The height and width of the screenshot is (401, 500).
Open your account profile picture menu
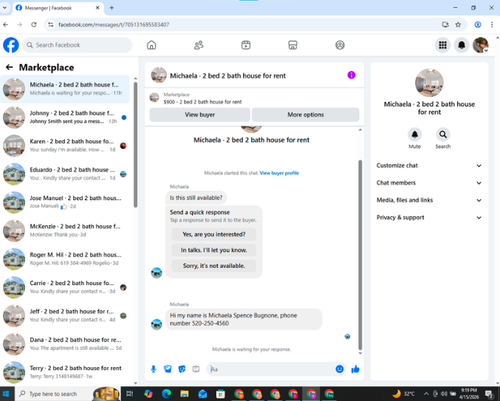(x=480, y=45)
